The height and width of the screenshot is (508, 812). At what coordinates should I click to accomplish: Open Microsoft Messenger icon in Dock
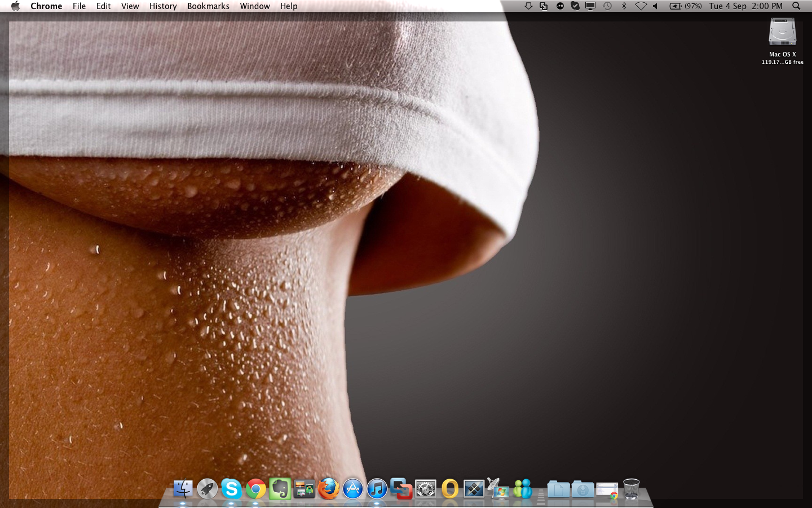coord(523,488)
